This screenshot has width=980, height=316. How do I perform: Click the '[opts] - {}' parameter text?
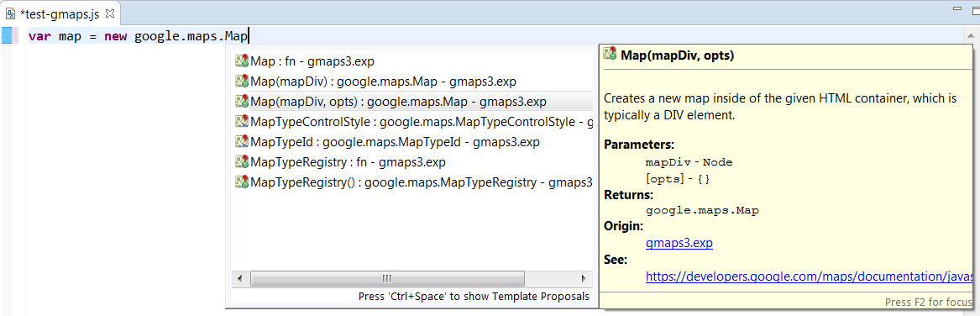(x=678, y=178)
